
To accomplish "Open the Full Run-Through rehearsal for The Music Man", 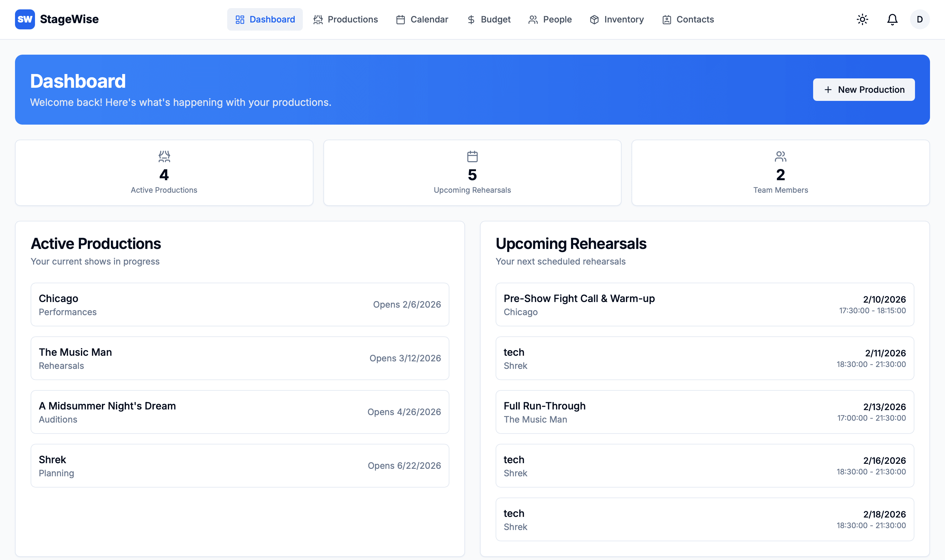I will pyautogui.click(x=704, y=412).
